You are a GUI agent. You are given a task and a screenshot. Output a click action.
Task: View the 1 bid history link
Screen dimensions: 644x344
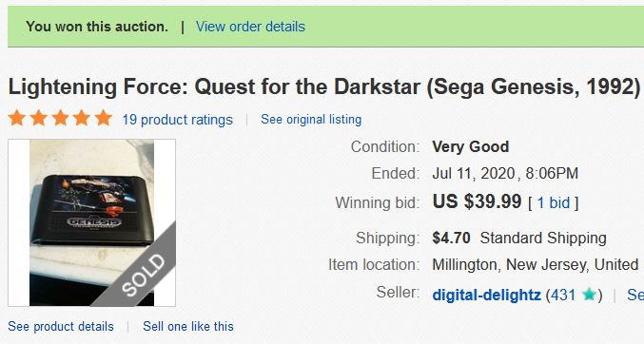tap(554, 202)
